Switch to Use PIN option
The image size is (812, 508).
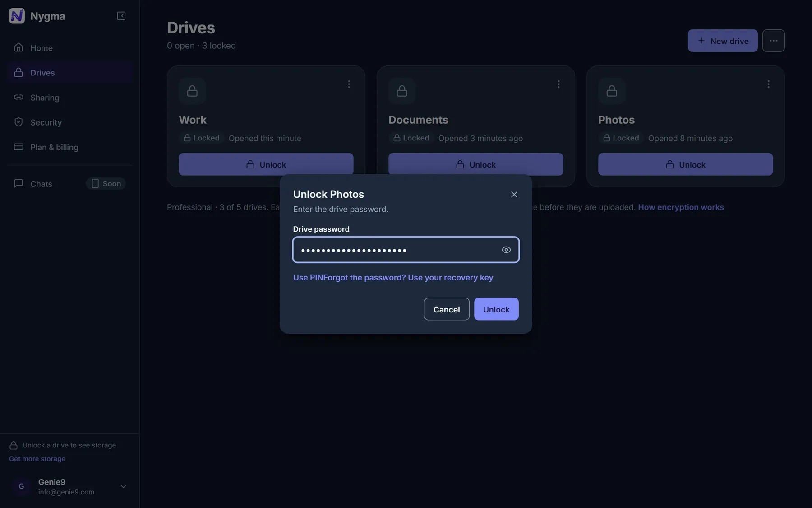tap(308, 278)
